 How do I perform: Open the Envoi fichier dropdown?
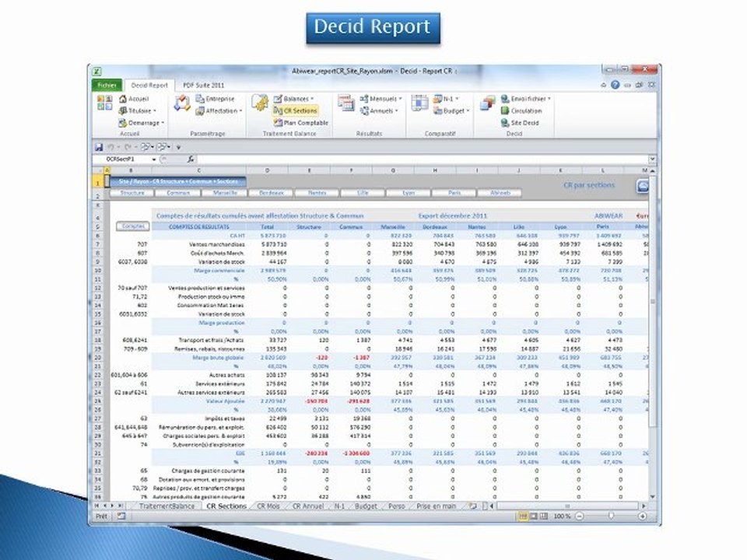pyautogui.click(x=526, y=99)
